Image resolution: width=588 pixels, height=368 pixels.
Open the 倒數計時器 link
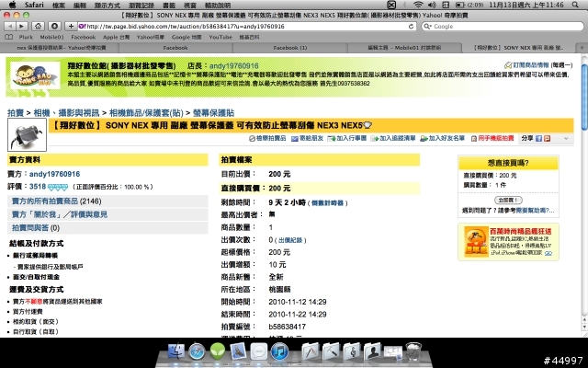click(327, 203)
